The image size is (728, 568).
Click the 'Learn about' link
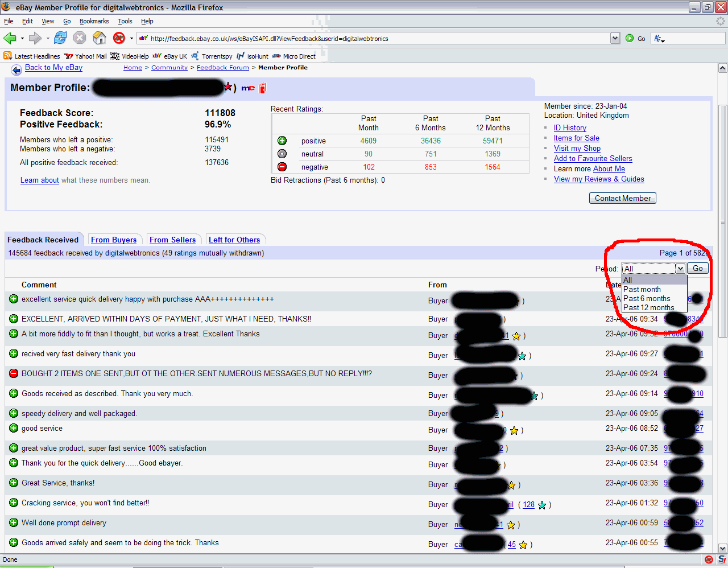coord(40,180)
